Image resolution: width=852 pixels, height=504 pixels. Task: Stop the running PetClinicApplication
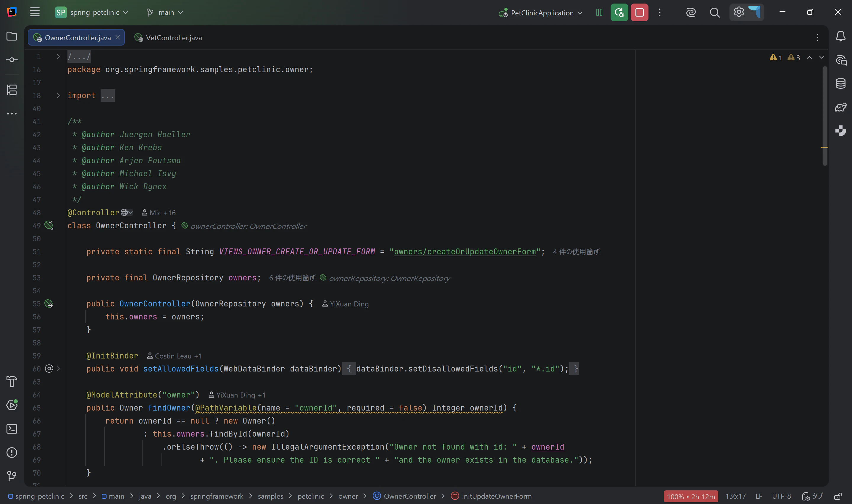pos(639,12)
